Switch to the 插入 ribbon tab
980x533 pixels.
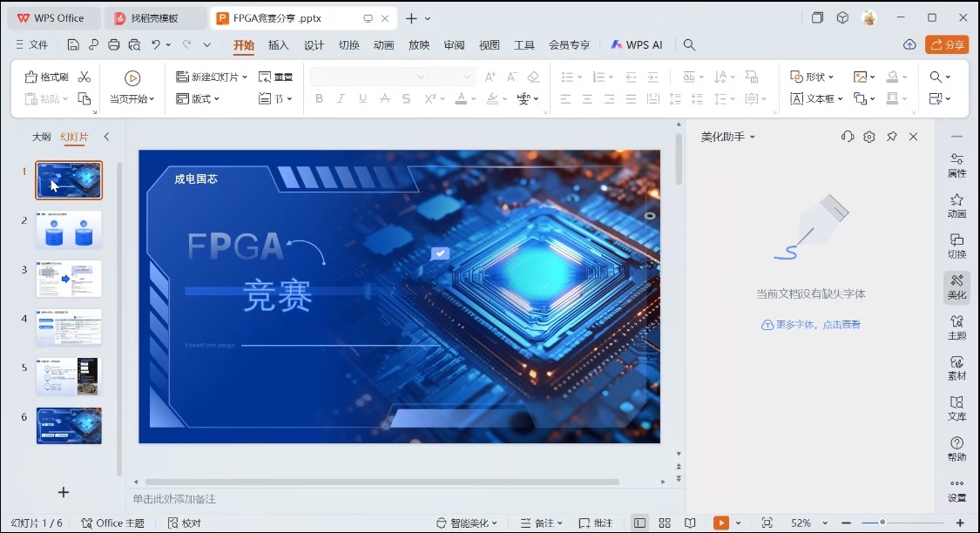click(x=278, y=45)
